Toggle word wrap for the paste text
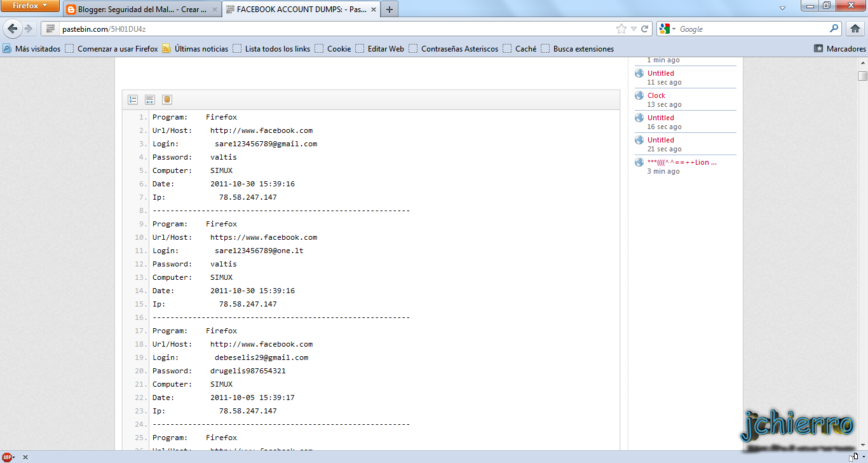This screenshot has height=463, width=868. click(x=149, y=99)
